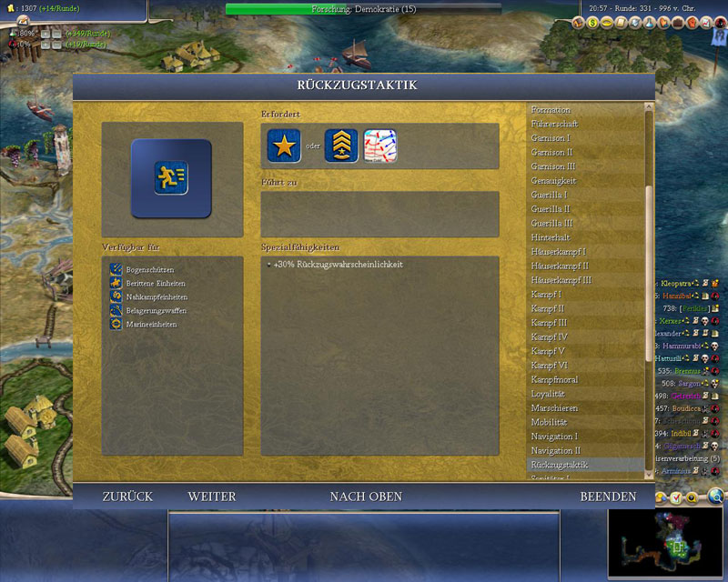
Task: Open the Marineeinheiten unit category link
Action: [x=151, y=325]
